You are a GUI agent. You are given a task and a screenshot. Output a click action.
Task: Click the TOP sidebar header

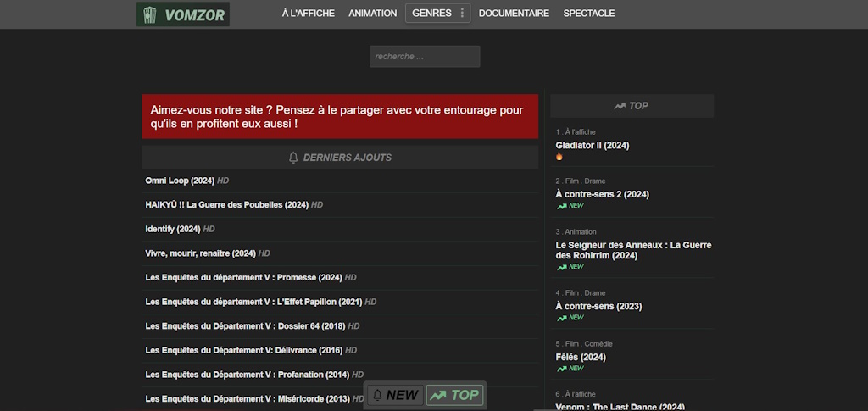click(x=632, y=106)
